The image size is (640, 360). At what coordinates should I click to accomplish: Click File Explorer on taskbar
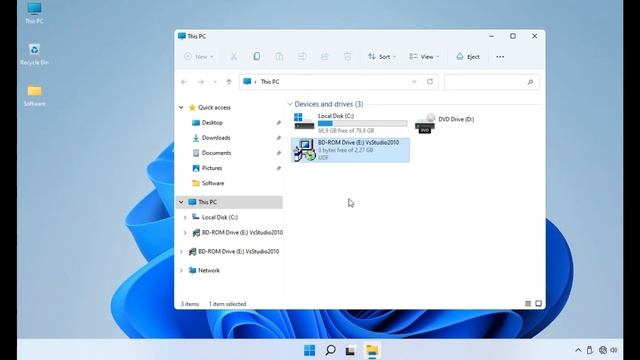(372, 350)
